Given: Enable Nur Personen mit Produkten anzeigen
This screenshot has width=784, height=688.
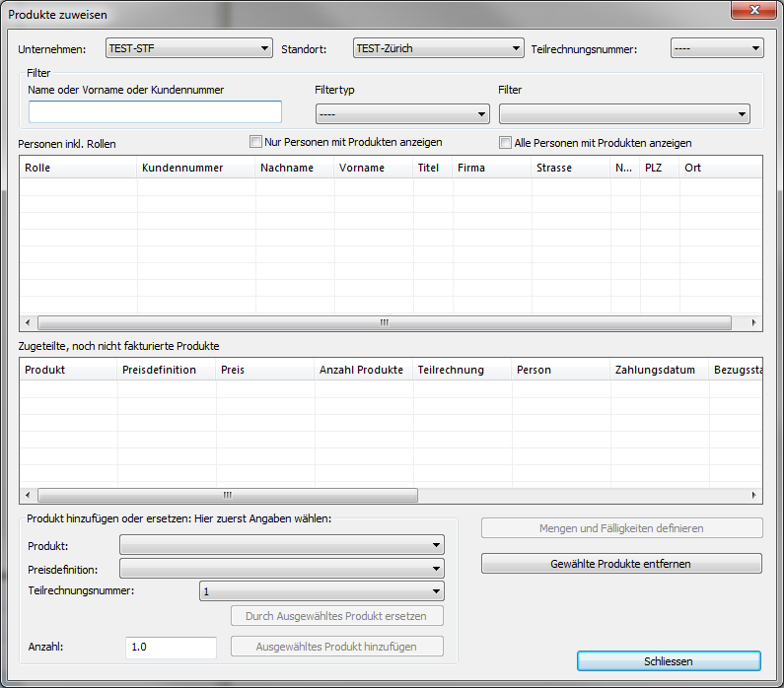Looking at the screenshot, I should (256, 142).
